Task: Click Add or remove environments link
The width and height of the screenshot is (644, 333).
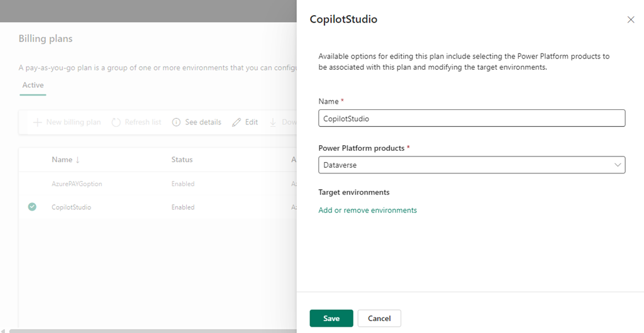Action: click(x=367, y=210)
